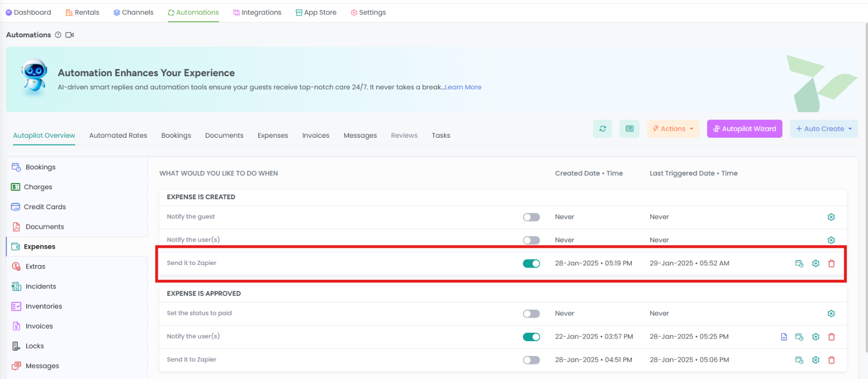868x379 pixels.
Task: Open the Expenses tab in the tab row
Action: coord(273,135)
